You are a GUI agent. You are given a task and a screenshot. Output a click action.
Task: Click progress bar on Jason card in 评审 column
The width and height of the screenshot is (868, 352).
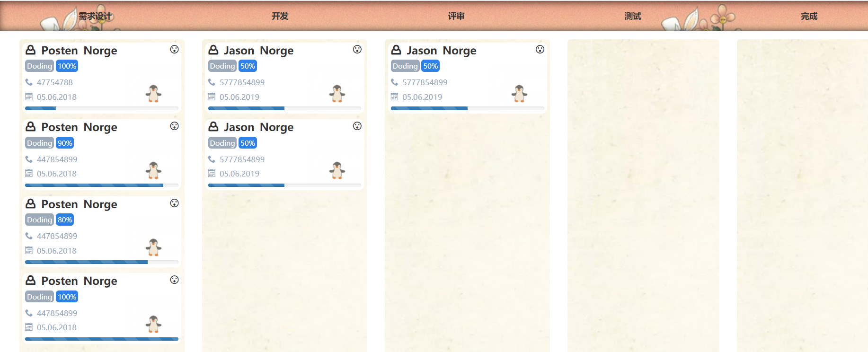(x=467, y=108)
